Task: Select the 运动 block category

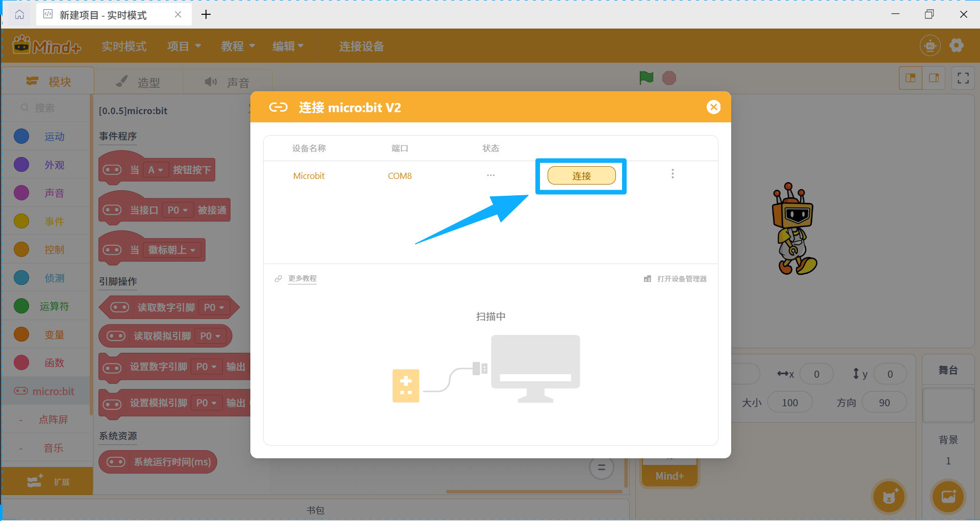Action: pyautogui.click(x=46, y=136)
